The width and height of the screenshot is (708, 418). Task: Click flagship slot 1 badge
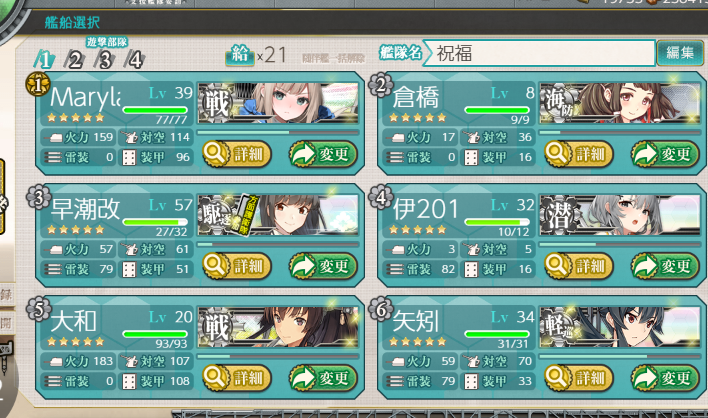point(38,84)
